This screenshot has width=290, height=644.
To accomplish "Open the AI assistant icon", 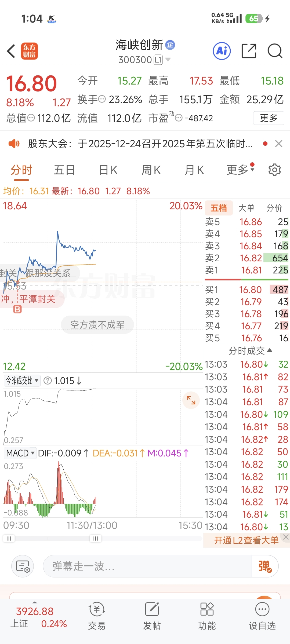I will [222, 51].
